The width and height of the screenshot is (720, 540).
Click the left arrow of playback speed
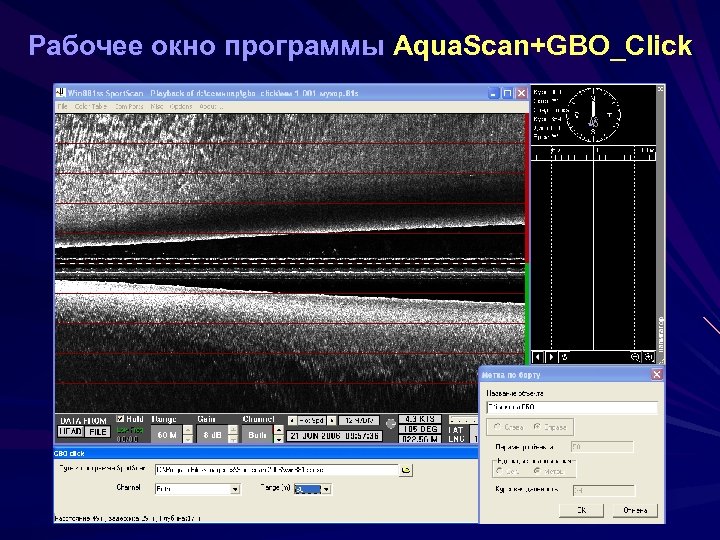pyautogui.click(x=292, y=421)
